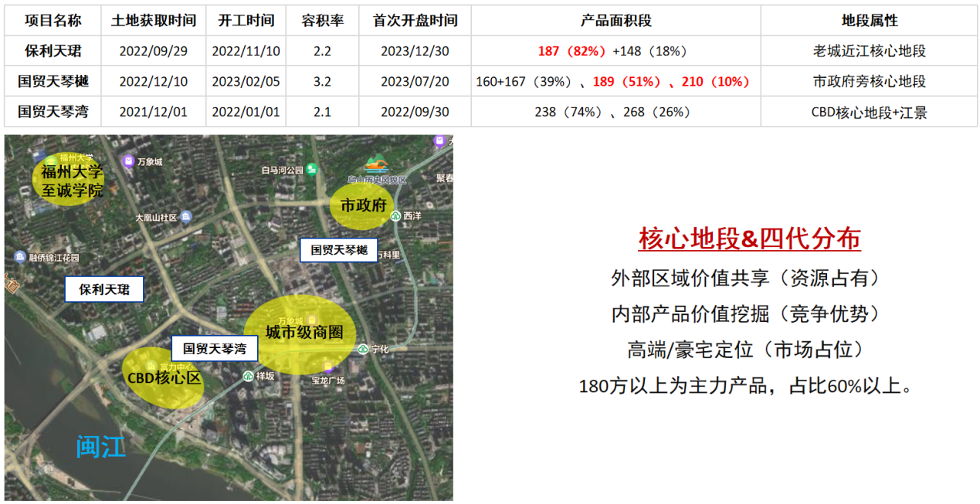The height and width of the screenshot is (504, 980).
Task: Click the 大凤山社区 community map icon
Action: [185, 218]
